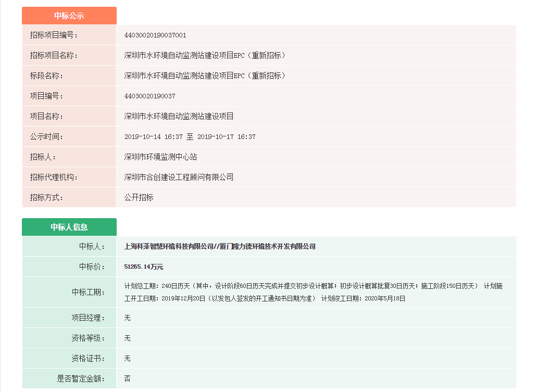Click the 是否暂定金额 value 否
This screenshot has height=392, width=536.
tap(127, 378)
